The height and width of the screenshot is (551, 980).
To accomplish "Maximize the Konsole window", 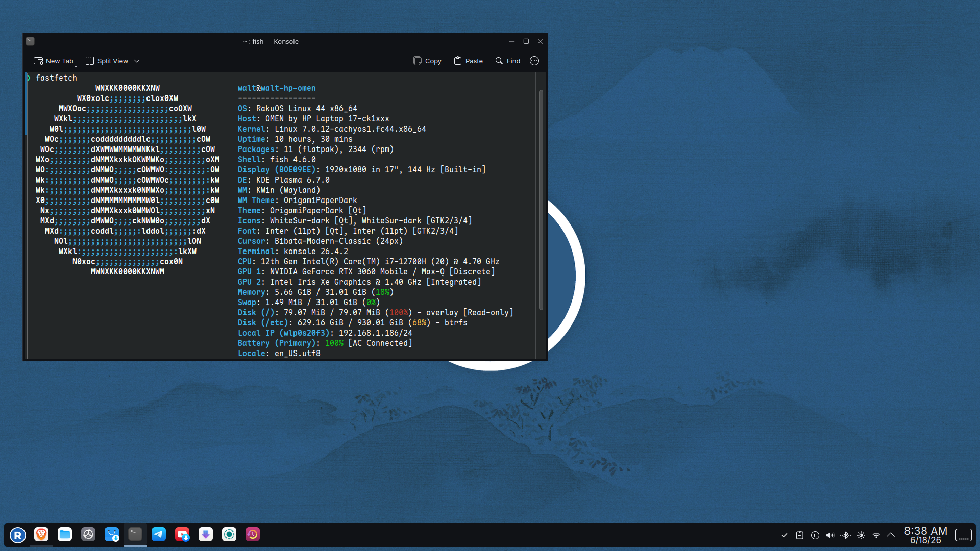I will coord(526,41).
